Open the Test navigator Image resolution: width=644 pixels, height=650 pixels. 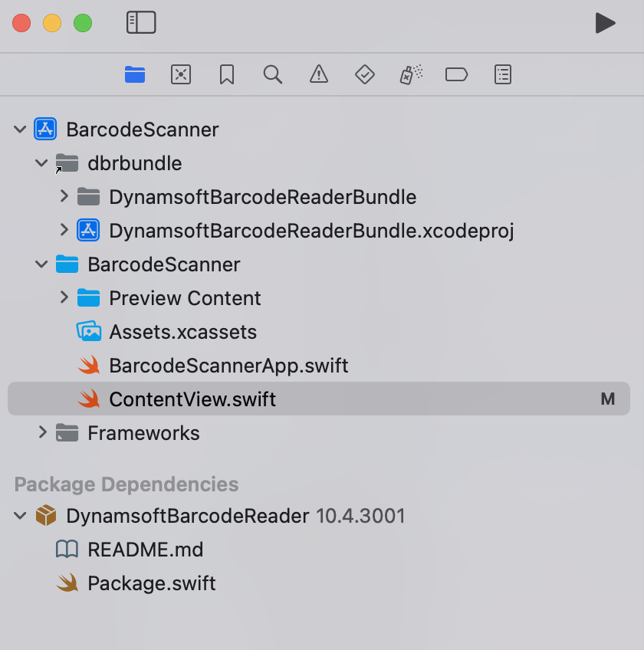365,74
